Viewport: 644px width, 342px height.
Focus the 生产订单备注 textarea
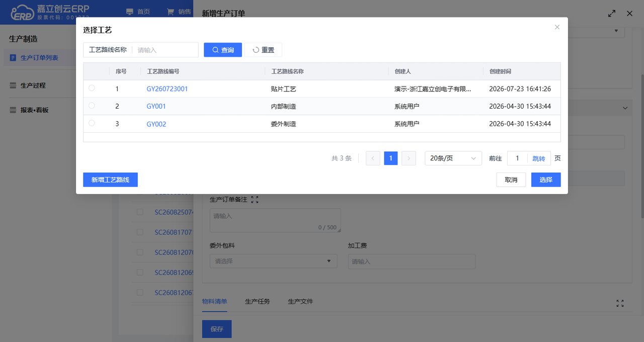[x=275, y=221]
